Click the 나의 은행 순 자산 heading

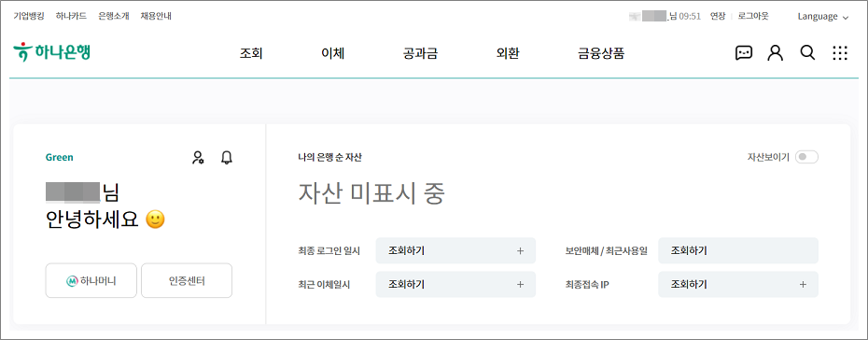pos(329,158)
